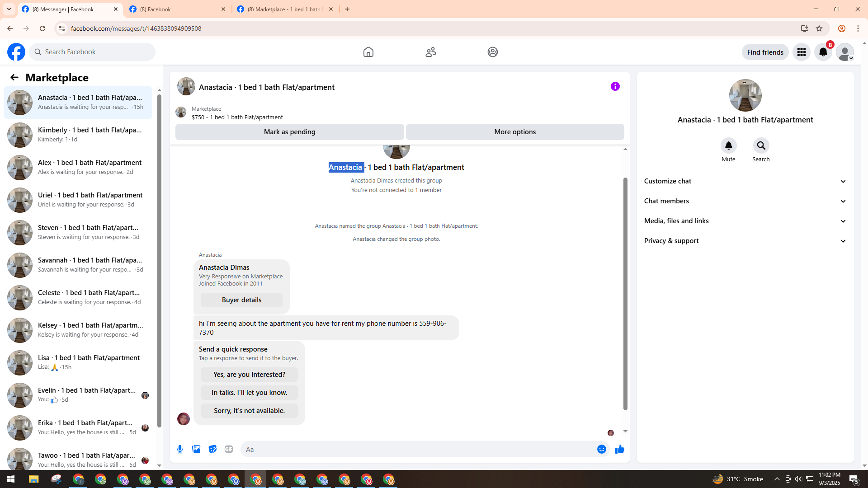Search in conversation magnifier icon
The height and width of the screenshot is (488, 868).
click(761, 145)
